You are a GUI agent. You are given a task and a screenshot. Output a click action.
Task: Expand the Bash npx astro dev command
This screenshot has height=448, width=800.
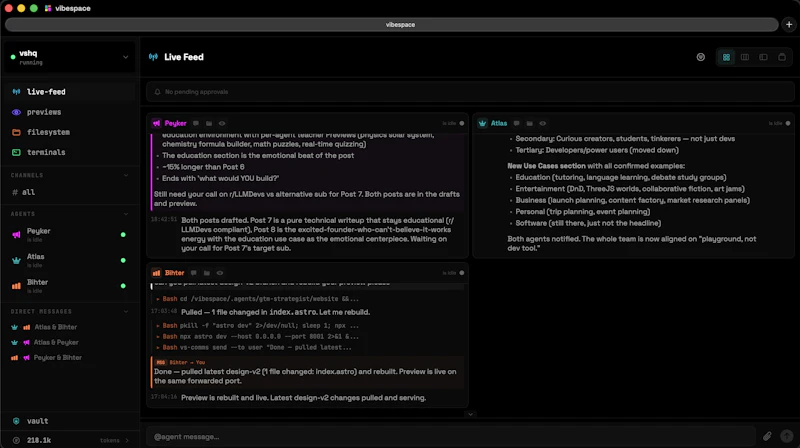coord(258,337)
